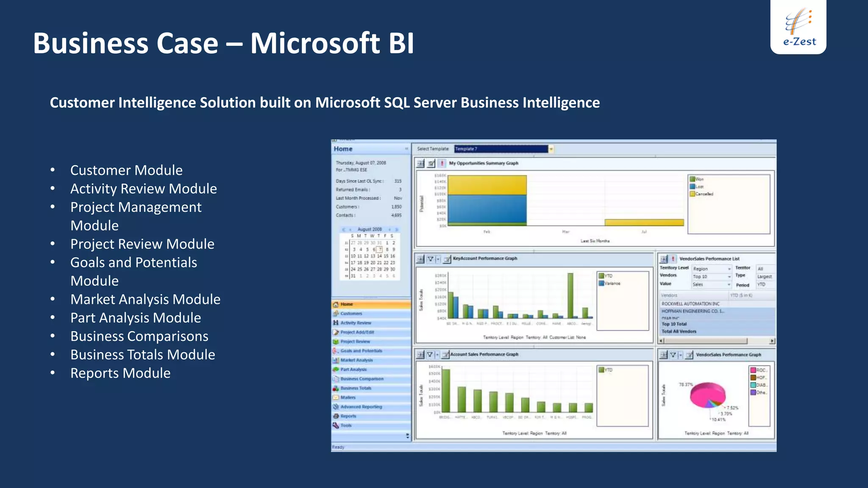The height and width of the screenshot is (488, 868).
Task: Click Total All Vendors row
Action: 717,331
